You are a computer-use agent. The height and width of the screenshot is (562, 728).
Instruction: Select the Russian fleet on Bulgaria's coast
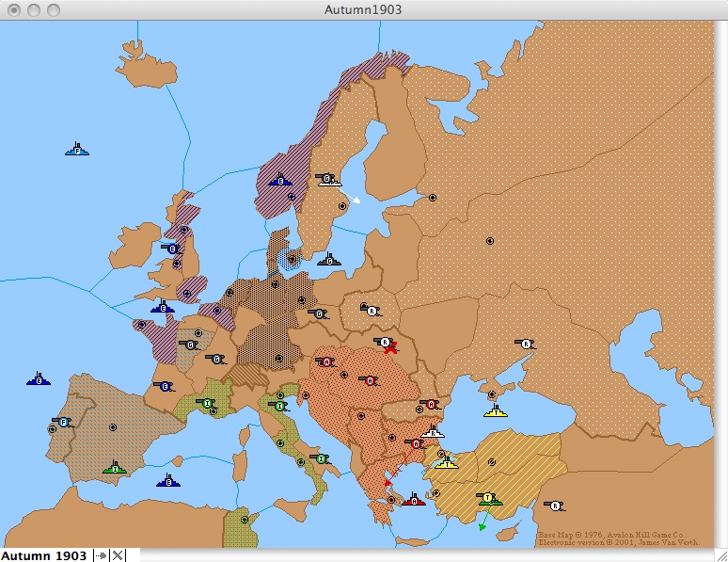click(433, 432)
